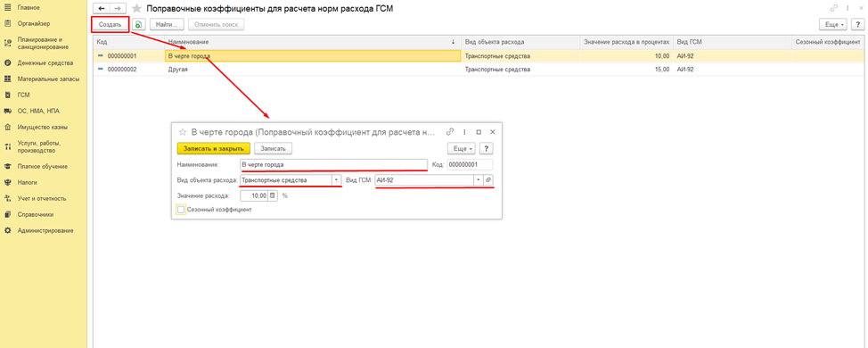Add the dialog item to favorites with the star
This screenshot has height=348, width=868.
(183, 132)
